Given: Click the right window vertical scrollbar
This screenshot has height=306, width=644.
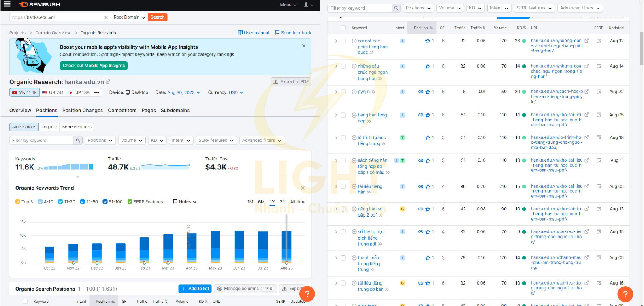Looking at the screenshot, I should 641,49.
